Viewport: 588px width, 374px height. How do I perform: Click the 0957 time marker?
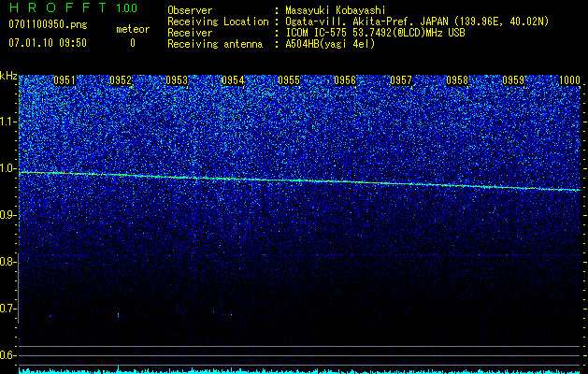point(401,80)
